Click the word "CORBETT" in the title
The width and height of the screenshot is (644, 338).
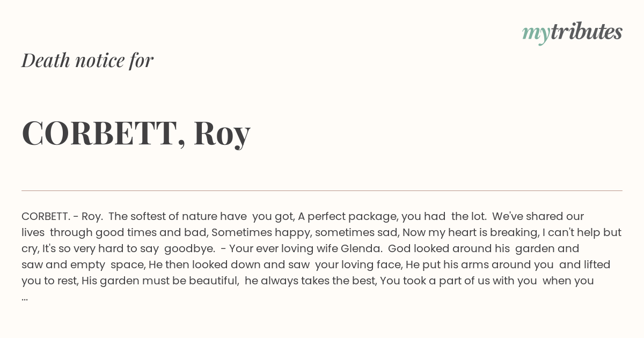pos(99,133)
